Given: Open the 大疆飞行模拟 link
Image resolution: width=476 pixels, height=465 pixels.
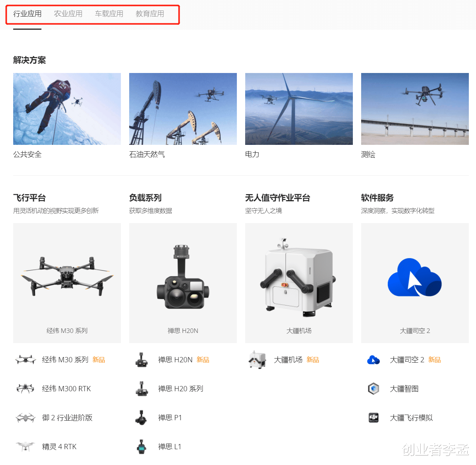Looking at the screenshot, I should [412, 418].
